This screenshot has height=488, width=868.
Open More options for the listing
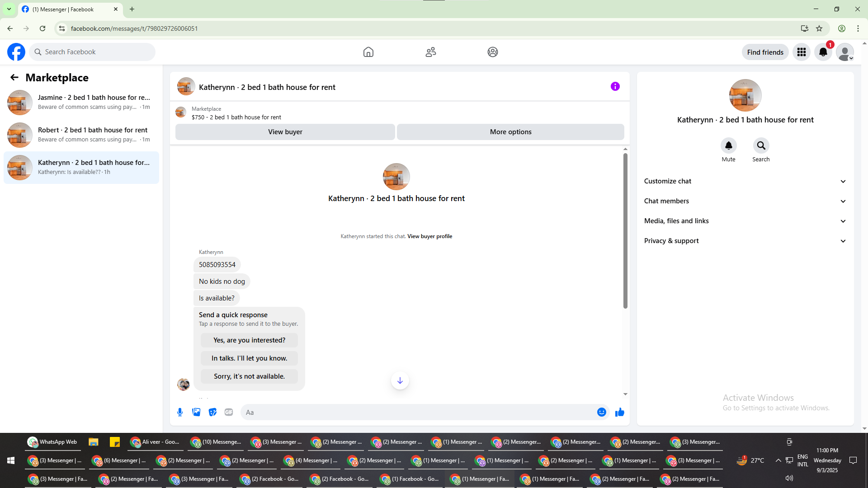[511, 132]
